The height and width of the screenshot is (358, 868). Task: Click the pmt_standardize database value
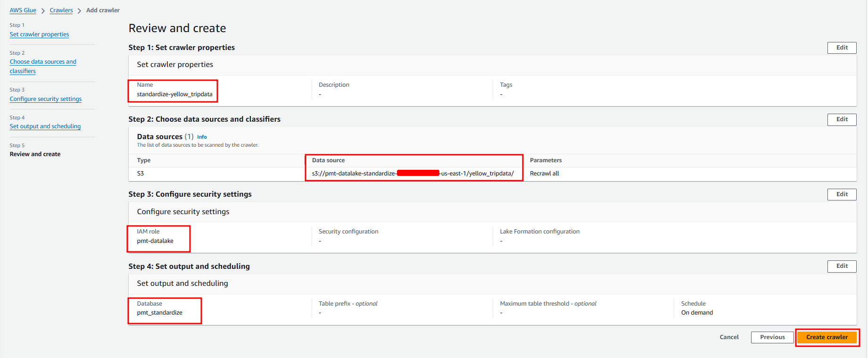159,313
